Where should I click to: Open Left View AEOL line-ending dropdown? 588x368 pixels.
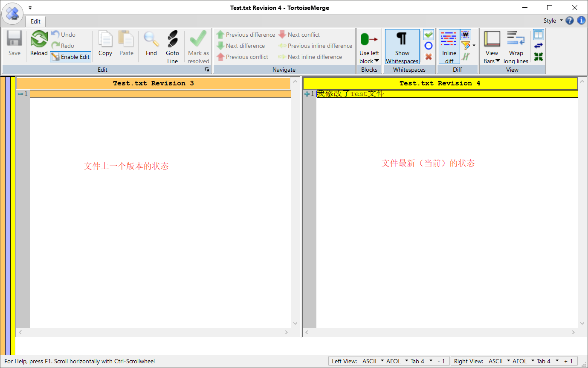coord(397,361)
